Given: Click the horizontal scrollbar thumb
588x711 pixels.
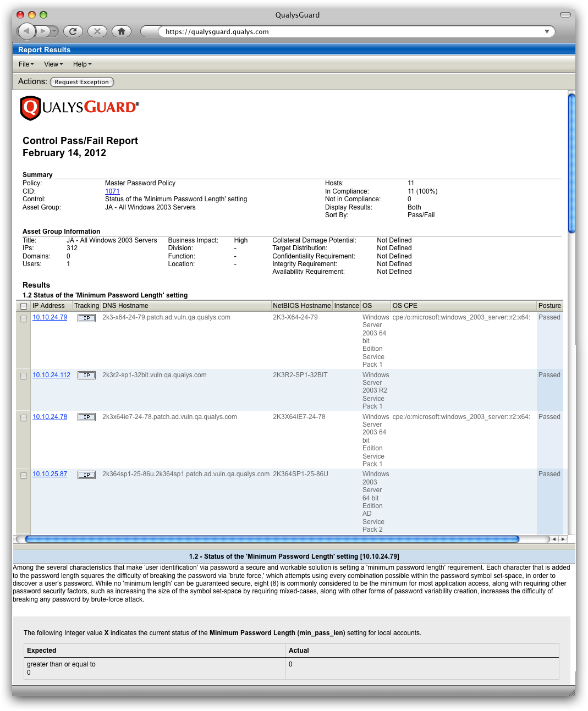Looking at the screenshot, I should pos(272,539).
